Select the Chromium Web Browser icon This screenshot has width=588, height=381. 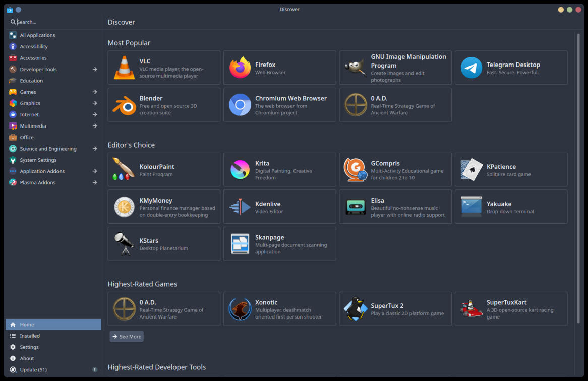tap(240, 105)
